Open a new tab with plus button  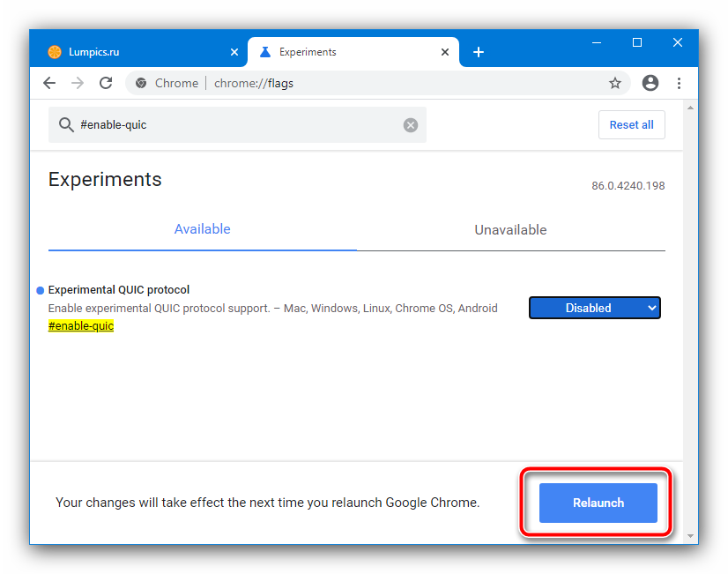pos(479,52)
